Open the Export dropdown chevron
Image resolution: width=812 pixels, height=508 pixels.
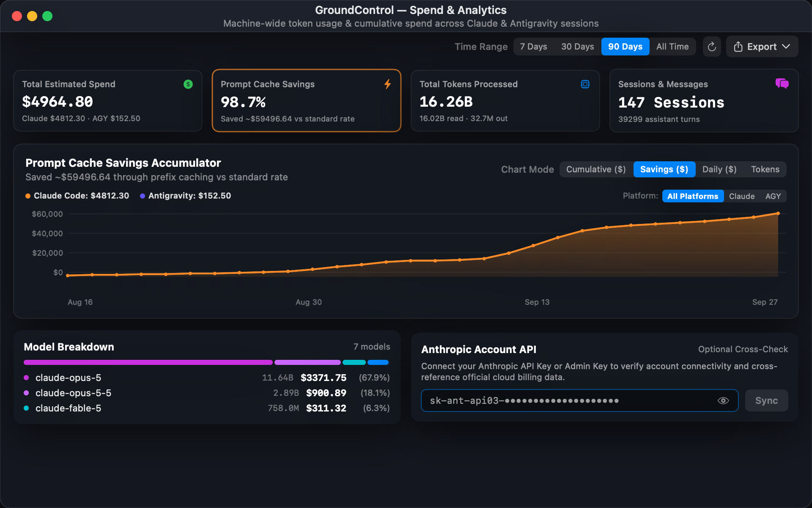click(786, 47)
